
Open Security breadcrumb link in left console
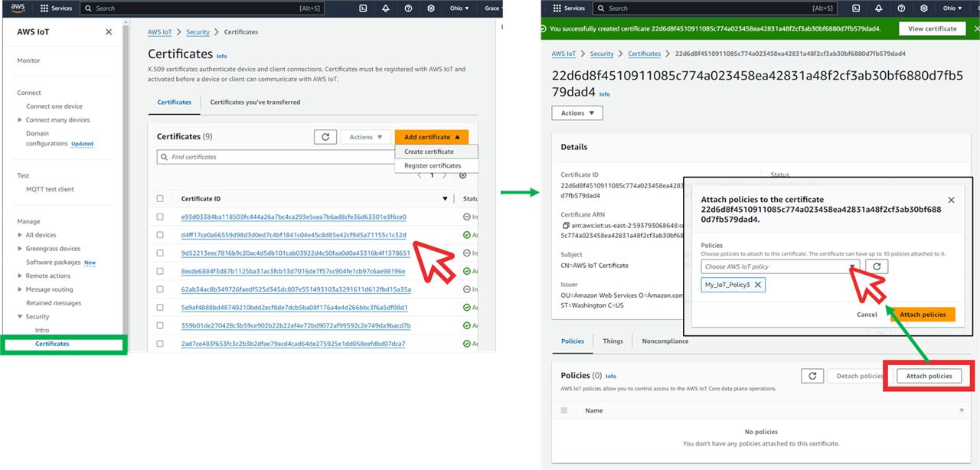[198, 32]
